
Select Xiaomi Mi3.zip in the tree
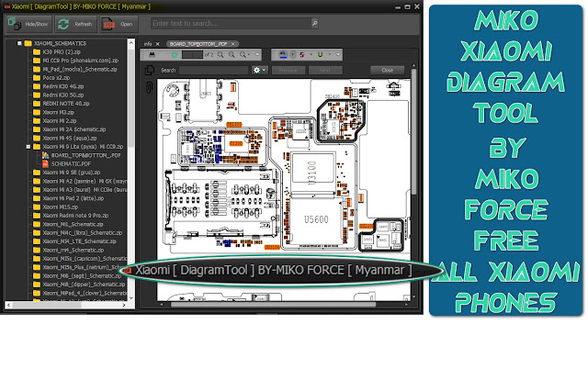(x=58, y=112)
